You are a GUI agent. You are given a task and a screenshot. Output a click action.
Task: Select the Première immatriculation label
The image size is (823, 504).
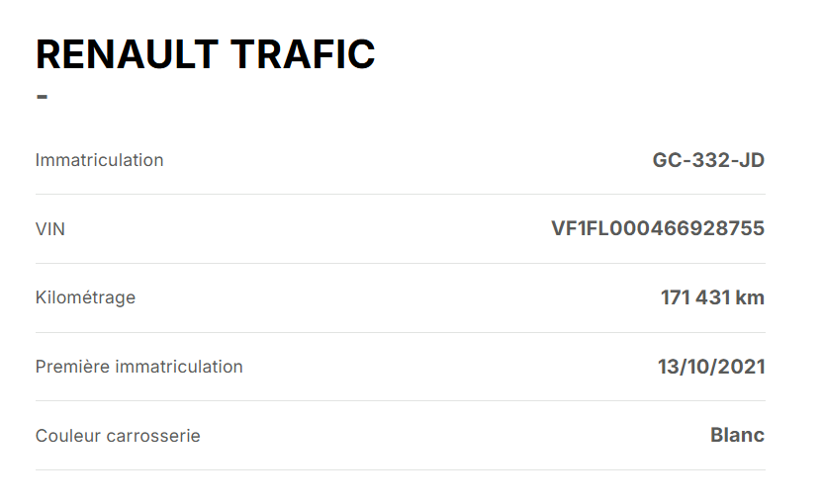point(139,367)
